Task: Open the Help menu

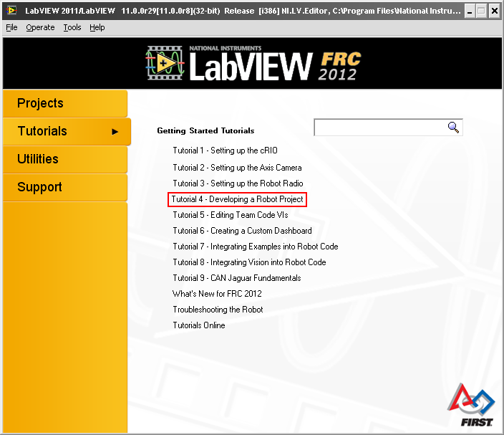Action: (97, 28)
